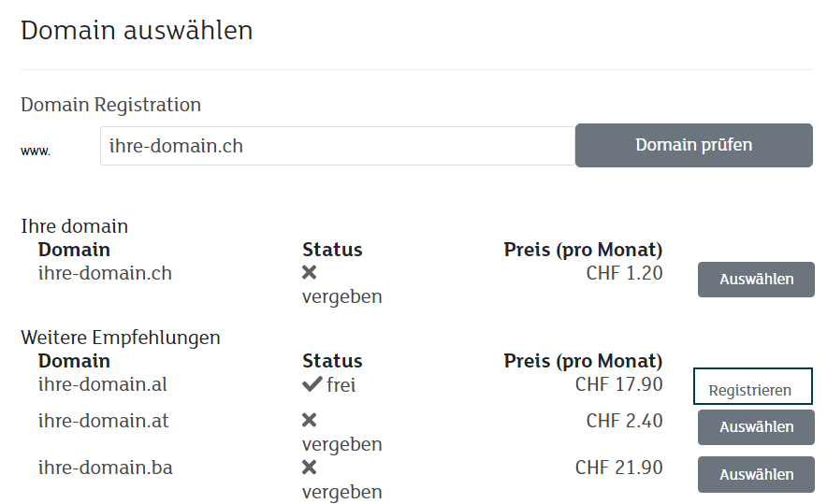Click the CHF 21.90 price

coord(619,468)
